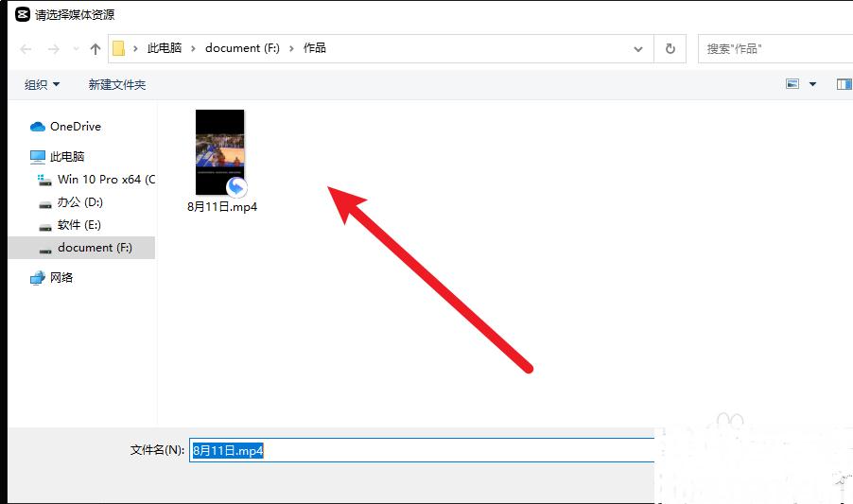Screen dimensions: 853x504
Task: Open the 软件 (E:) drive
Action: 78,225
